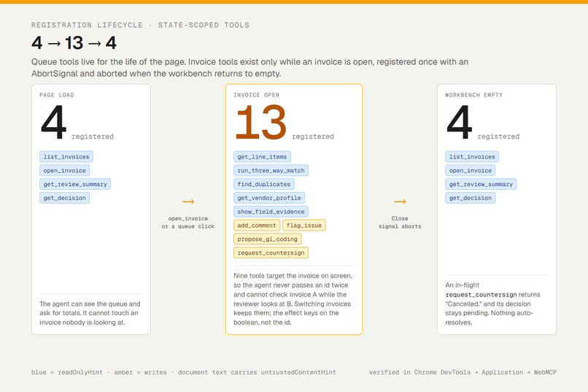Click the large 4 in Page Load card
588x392 pixels.
coord(53,122)
